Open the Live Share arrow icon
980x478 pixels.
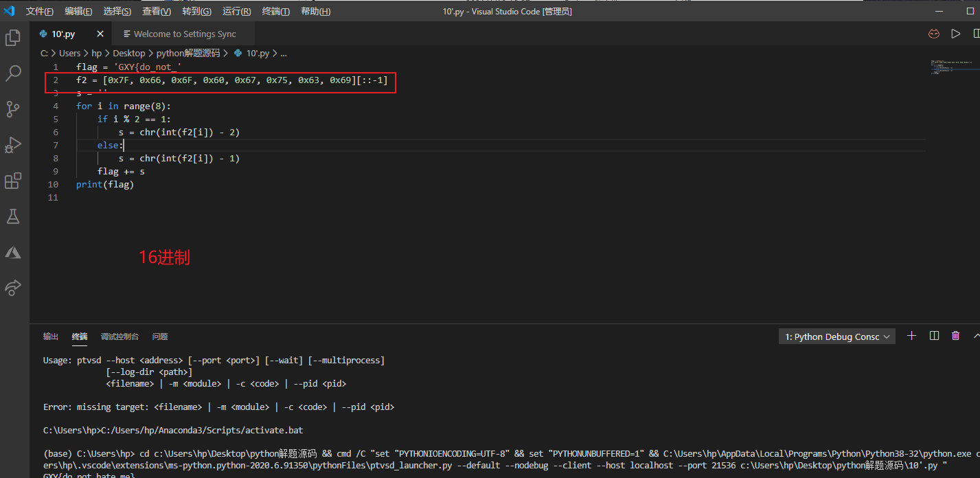[13, 288]
